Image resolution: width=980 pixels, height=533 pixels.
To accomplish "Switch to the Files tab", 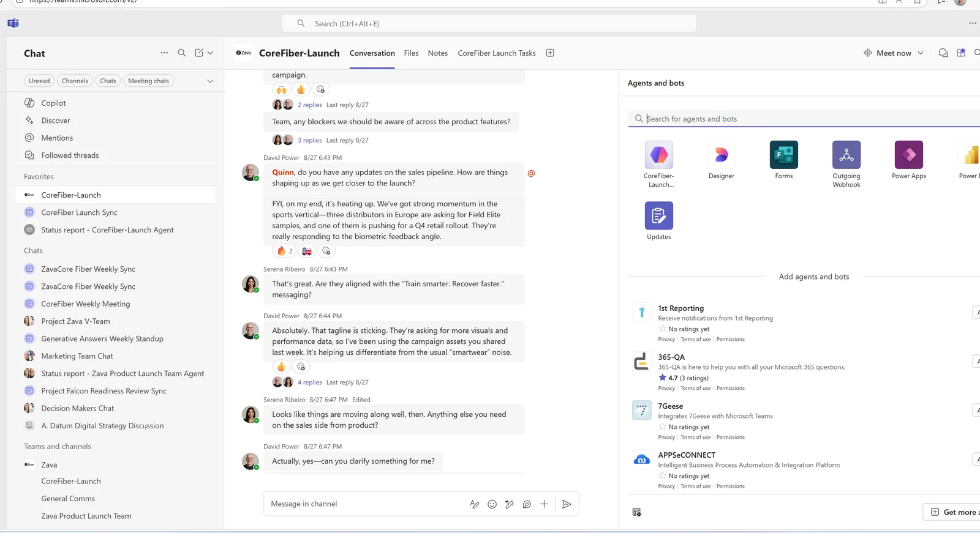I will (x=411, y=53).
